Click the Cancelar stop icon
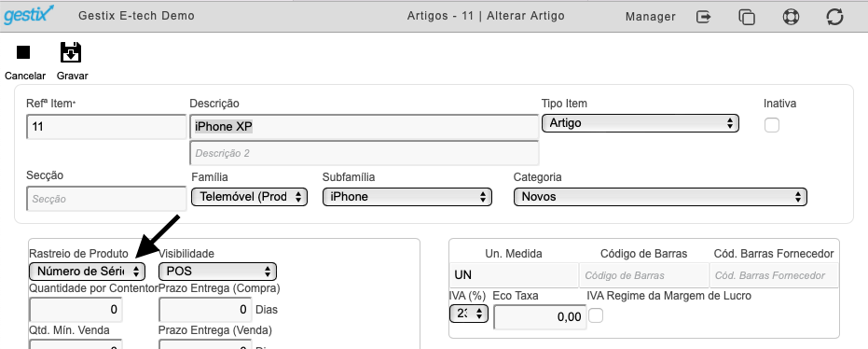 pyautogui.click(x=23, y=52)
